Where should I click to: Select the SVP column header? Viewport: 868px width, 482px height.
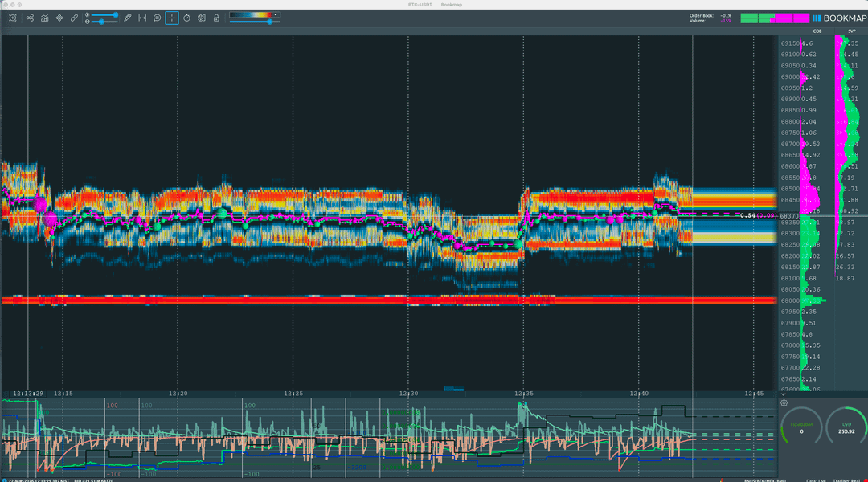(852, 31)
